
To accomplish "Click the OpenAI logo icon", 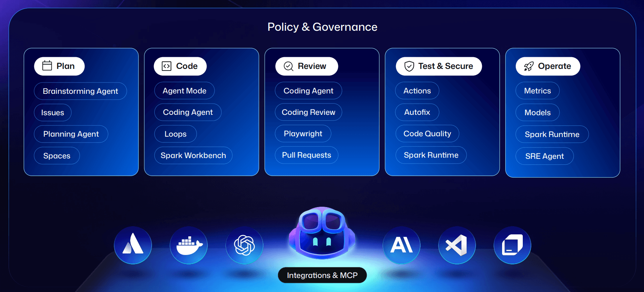I will (x=244, y=245).
